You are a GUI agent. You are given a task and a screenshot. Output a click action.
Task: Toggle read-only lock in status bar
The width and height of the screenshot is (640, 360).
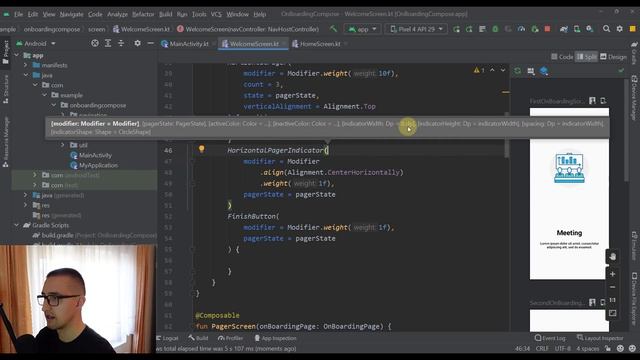coord(608,348)
